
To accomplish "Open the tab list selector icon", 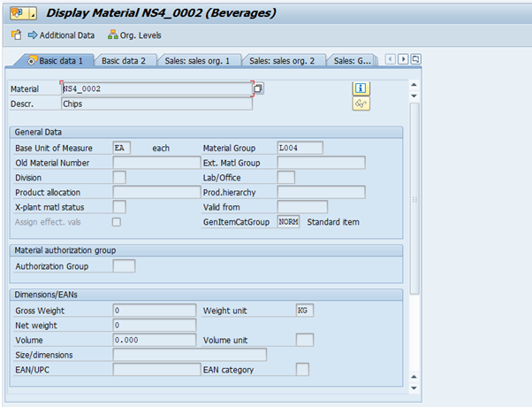I will [415, 59].
